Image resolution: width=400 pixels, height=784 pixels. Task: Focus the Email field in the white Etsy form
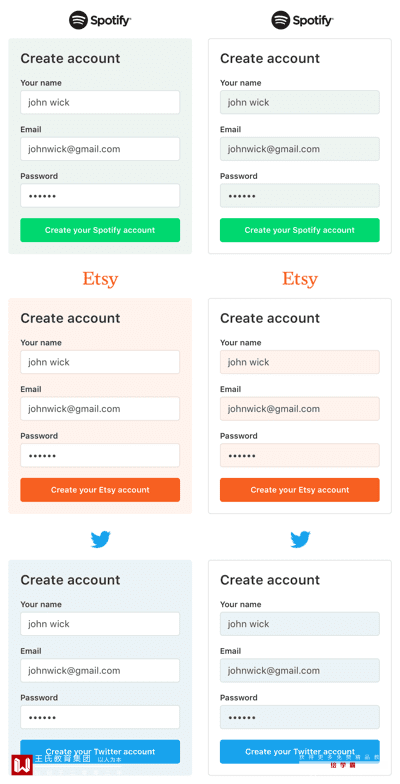pyautogui.click(x=300, y=408)
